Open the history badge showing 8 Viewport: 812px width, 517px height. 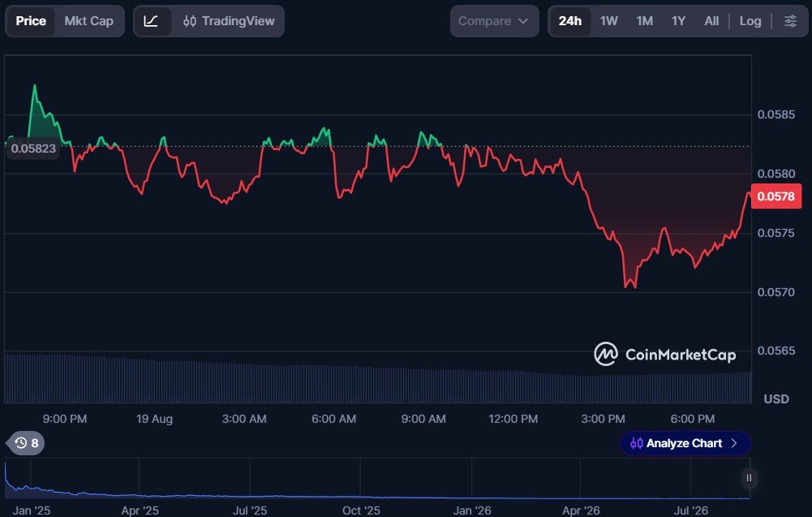(x=26, y=443)
